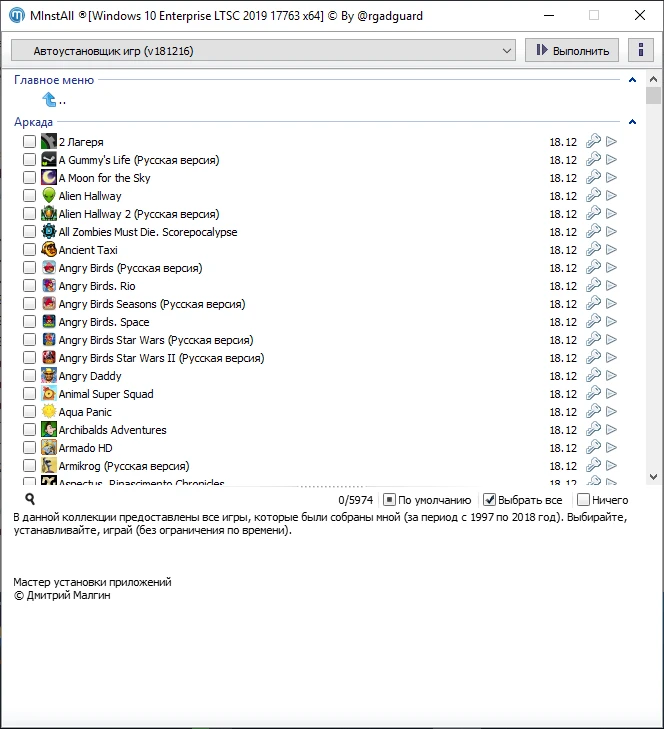
Task: Select the Archibalds Adventures list entry
Action: click(112, 430)
